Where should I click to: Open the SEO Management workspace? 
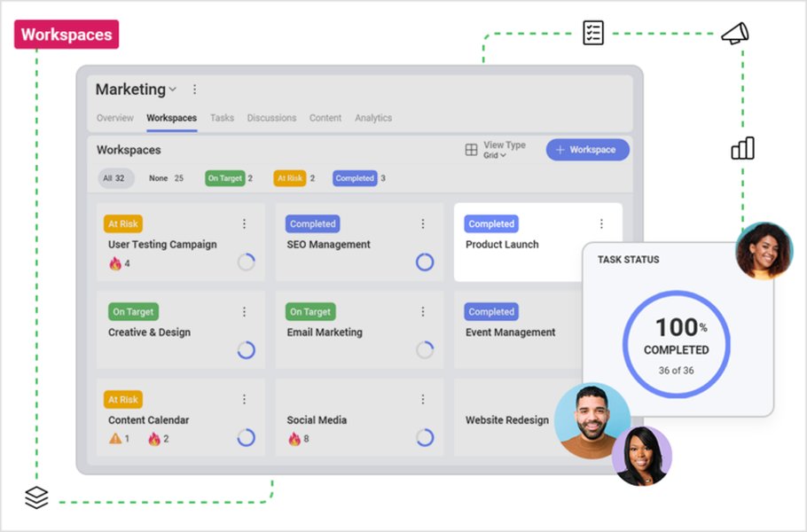(x=359, y=242)
